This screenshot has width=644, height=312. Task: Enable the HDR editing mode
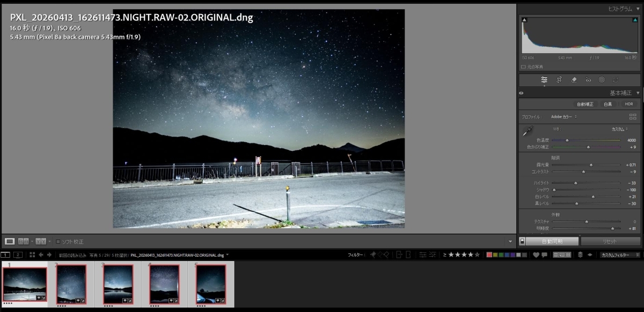point(628,104)
